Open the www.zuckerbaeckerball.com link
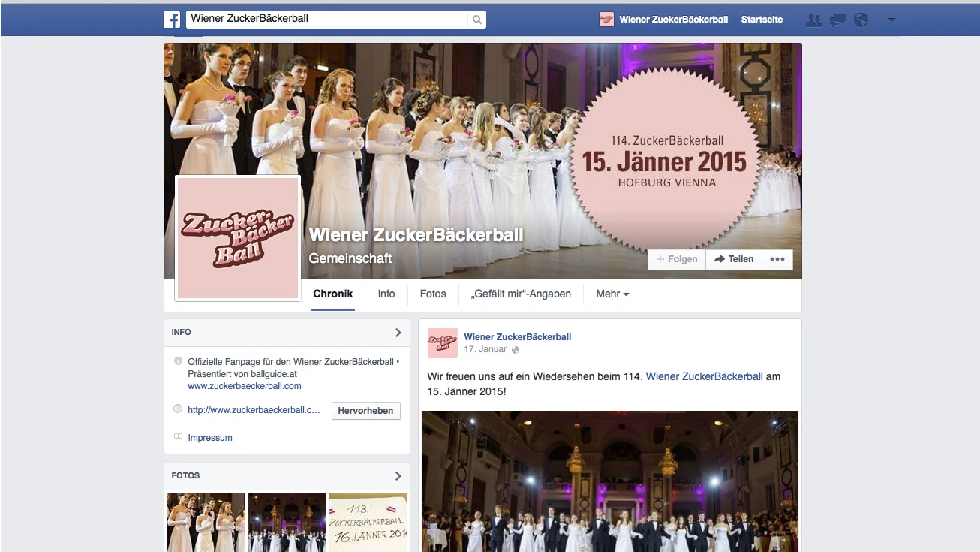This screenshot has height=552, width=980. point(245,386)
